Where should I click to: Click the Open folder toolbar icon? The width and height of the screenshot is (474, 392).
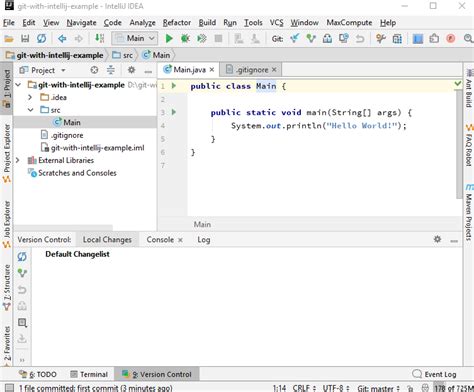pyautogui.click(x=9, y=39)
